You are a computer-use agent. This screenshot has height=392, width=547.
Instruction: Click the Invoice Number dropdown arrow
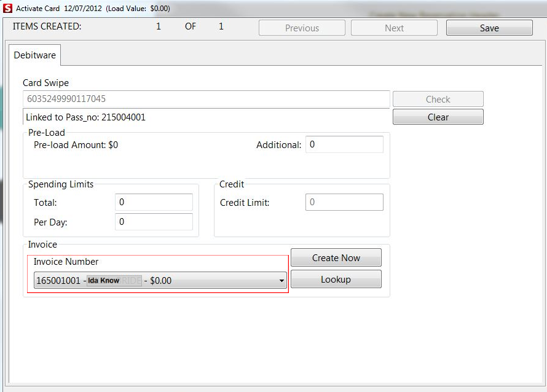[282, 280]
